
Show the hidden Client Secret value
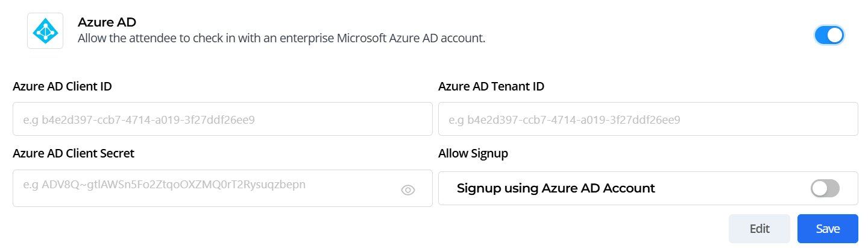[408, 190]
